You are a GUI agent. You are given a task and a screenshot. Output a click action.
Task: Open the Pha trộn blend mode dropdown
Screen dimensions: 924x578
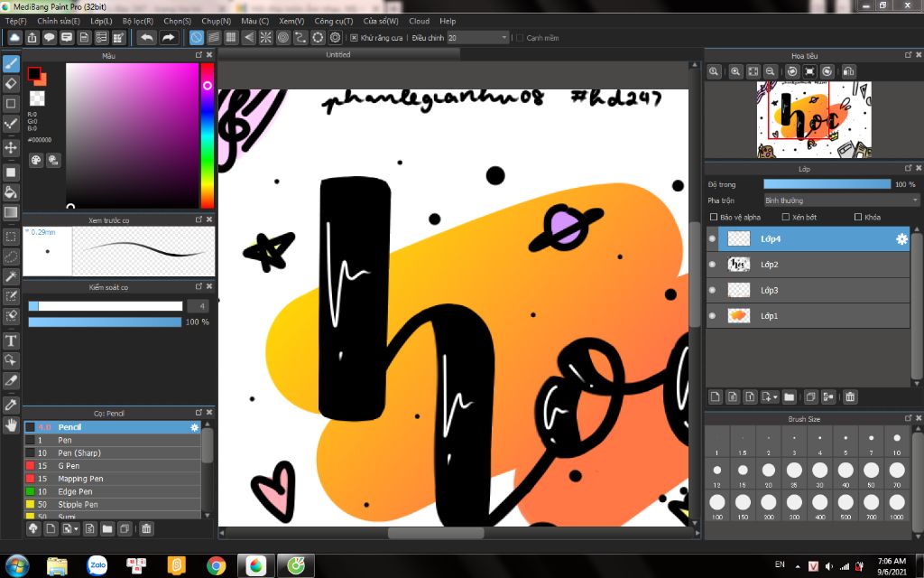[x=842, y=200]
